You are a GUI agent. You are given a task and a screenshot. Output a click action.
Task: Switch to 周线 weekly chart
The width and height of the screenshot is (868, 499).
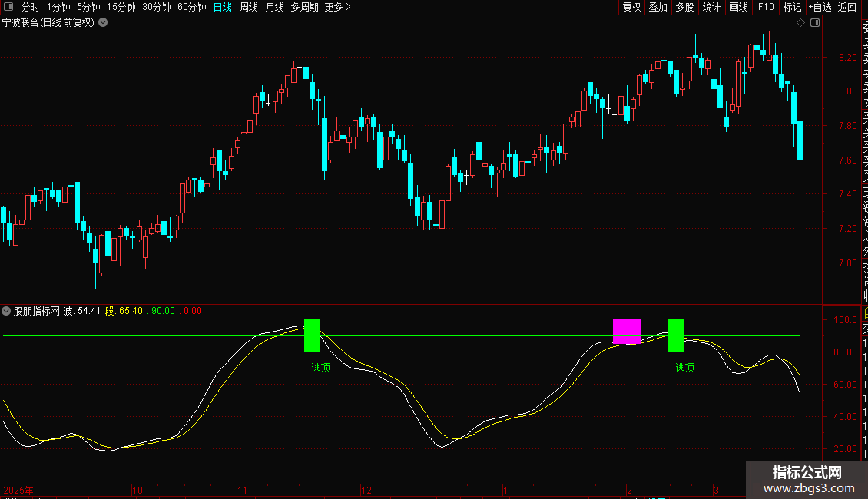[249, 7]
